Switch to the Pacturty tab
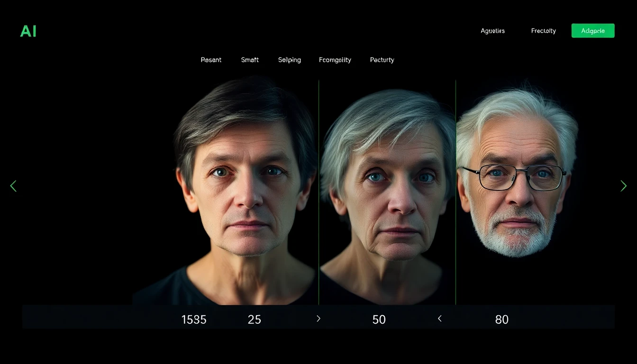Screen dimensions: 637x364 382,60
